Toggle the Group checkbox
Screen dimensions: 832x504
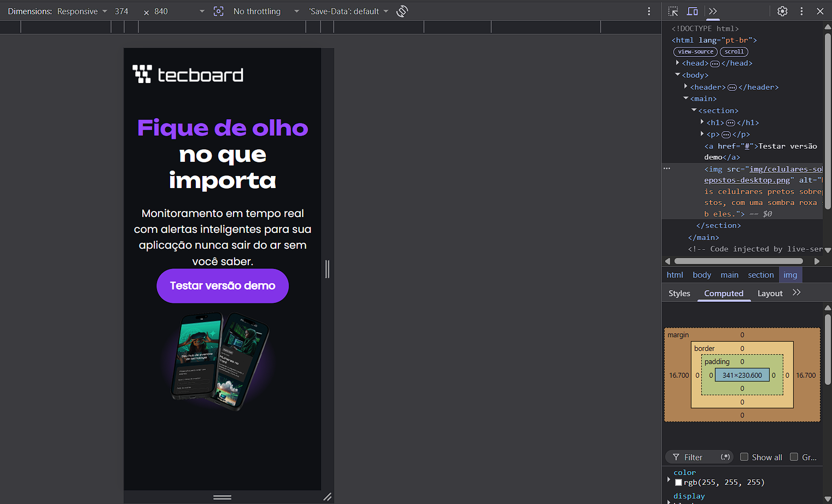[x=794, y=457]
